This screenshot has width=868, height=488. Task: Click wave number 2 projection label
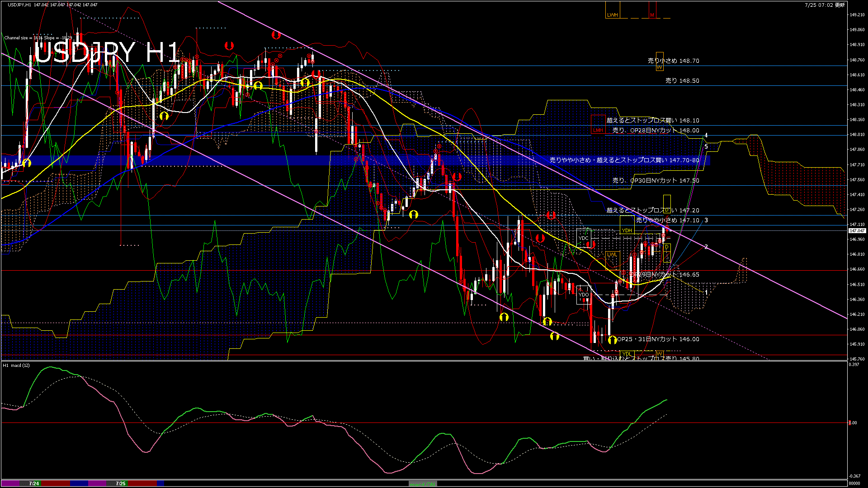coord(706,247)
